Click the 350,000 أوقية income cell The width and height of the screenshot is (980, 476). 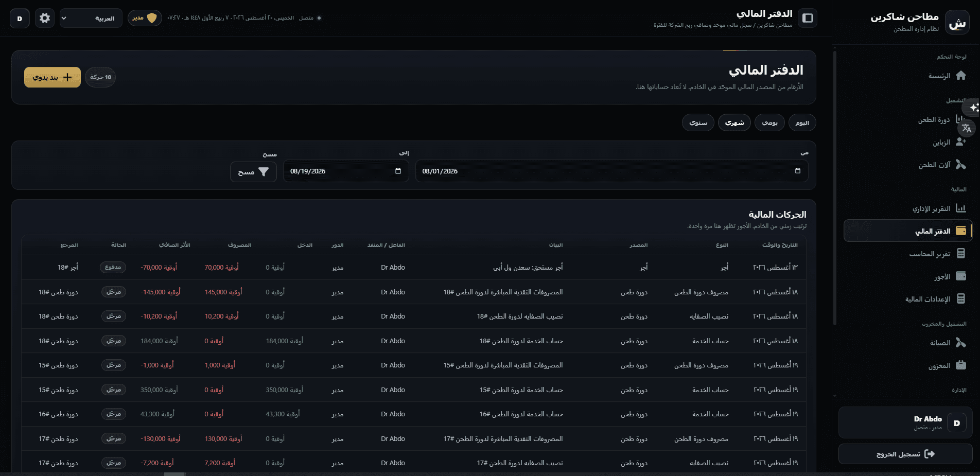(x=284, y=390)
